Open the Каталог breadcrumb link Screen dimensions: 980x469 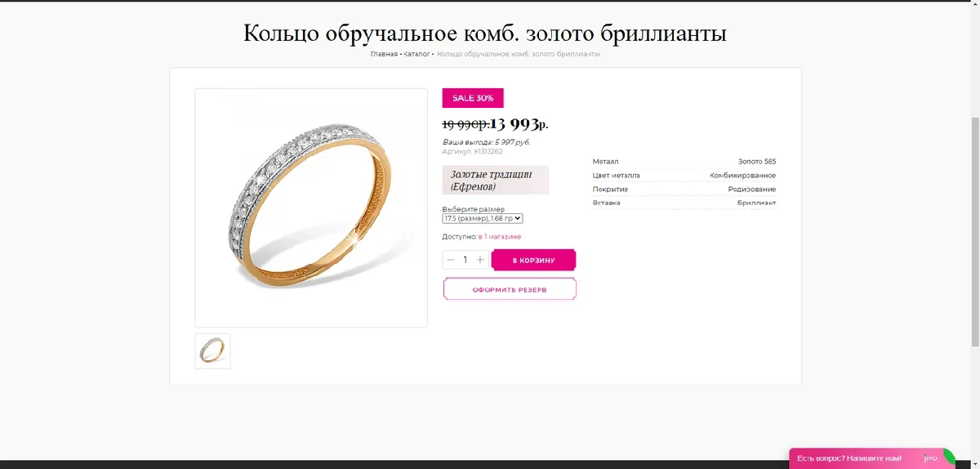point(416,54)
